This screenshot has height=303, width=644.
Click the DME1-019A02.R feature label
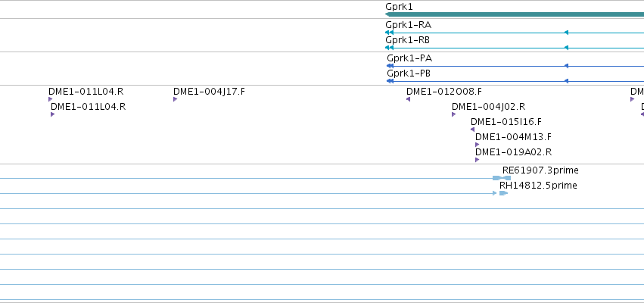tap(513, 152)
